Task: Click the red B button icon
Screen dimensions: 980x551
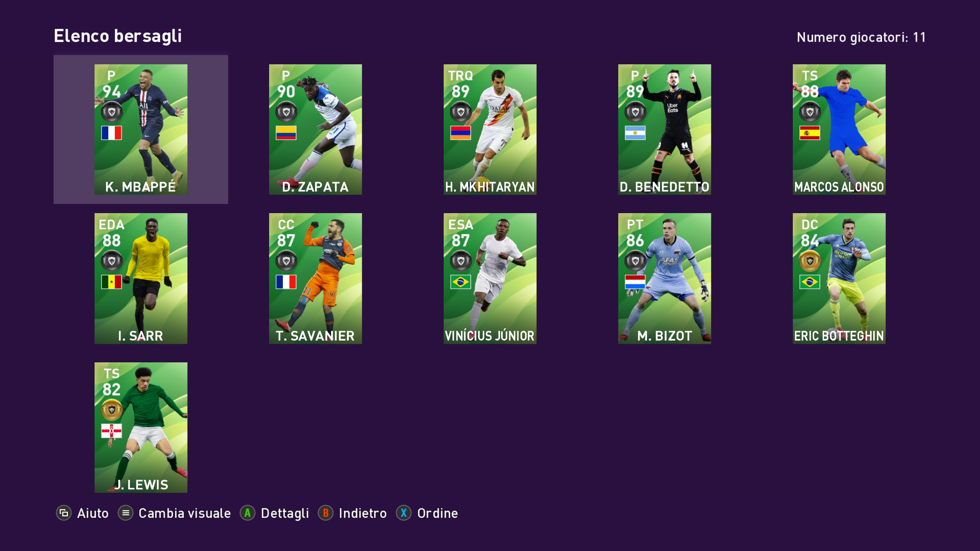Action: tap(326, 513)
